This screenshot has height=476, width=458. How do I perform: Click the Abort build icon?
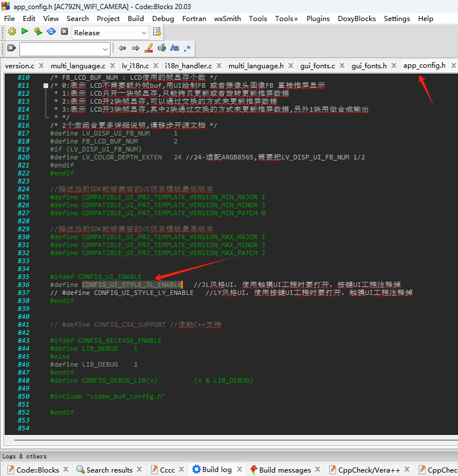pos(64,31)
